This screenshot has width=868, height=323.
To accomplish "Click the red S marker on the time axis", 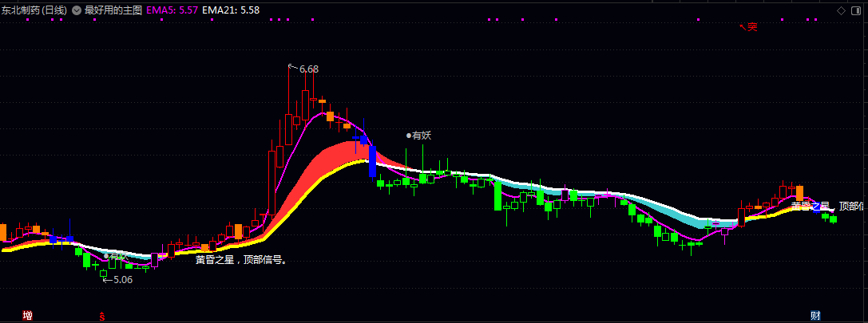I will 102,316.
